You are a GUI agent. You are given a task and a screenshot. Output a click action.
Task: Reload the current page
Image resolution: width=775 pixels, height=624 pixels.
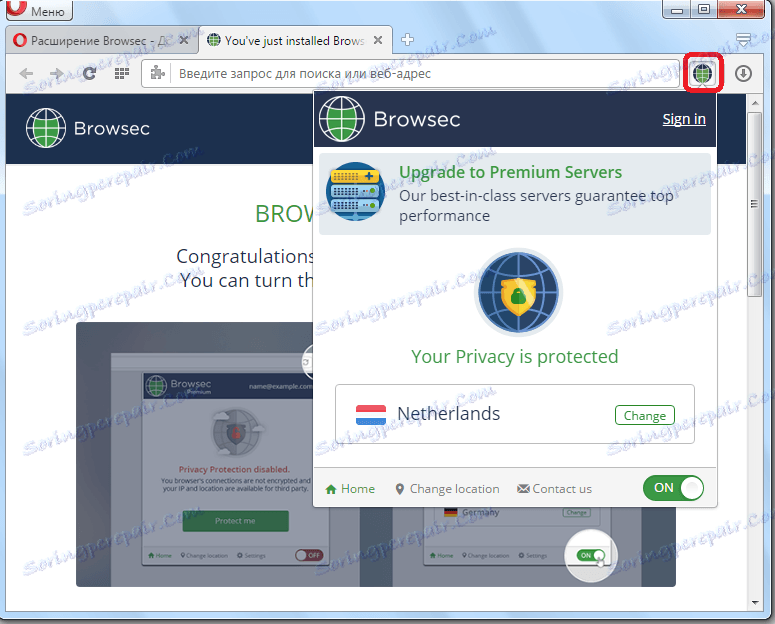click(x=89, y=74)
